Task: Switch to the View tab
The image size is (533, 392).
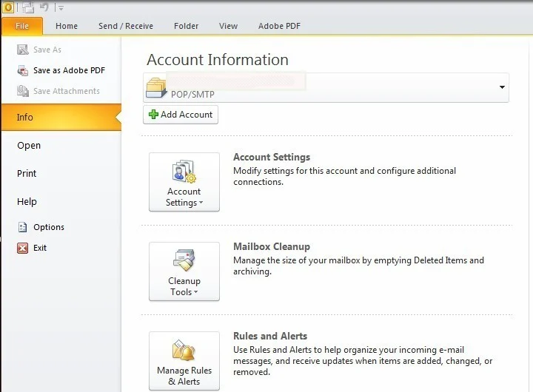Action: click(x=229, y=26)
